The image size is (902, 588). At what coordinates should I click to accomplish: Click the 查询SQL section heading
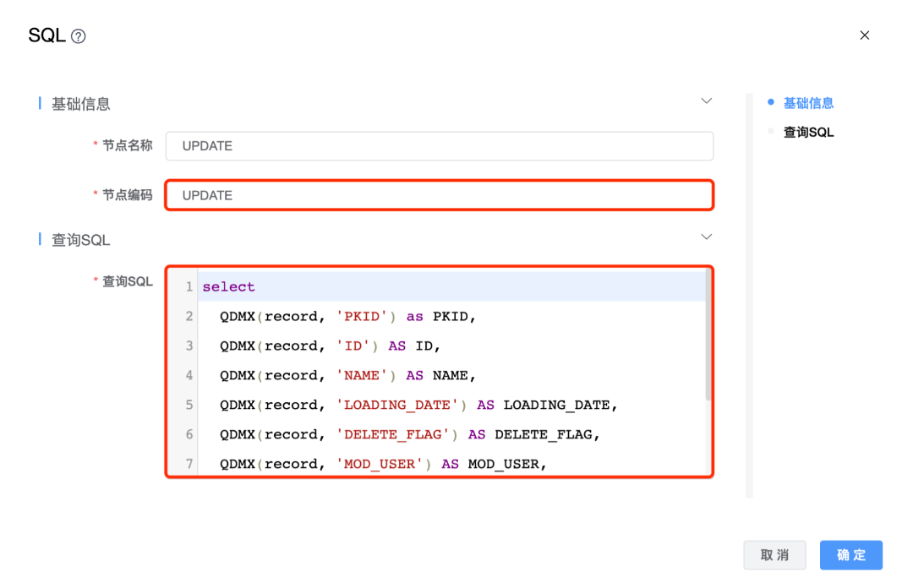coord(81,241)
